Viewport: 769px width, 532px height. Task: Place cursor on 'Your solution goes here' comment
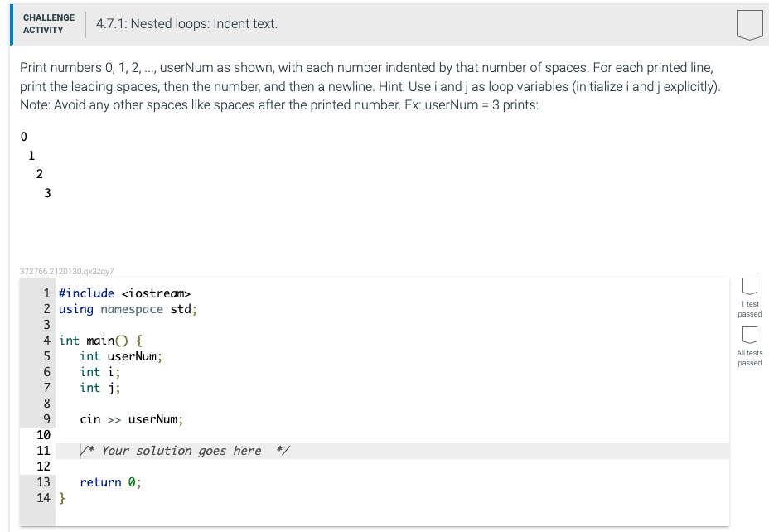181,451
